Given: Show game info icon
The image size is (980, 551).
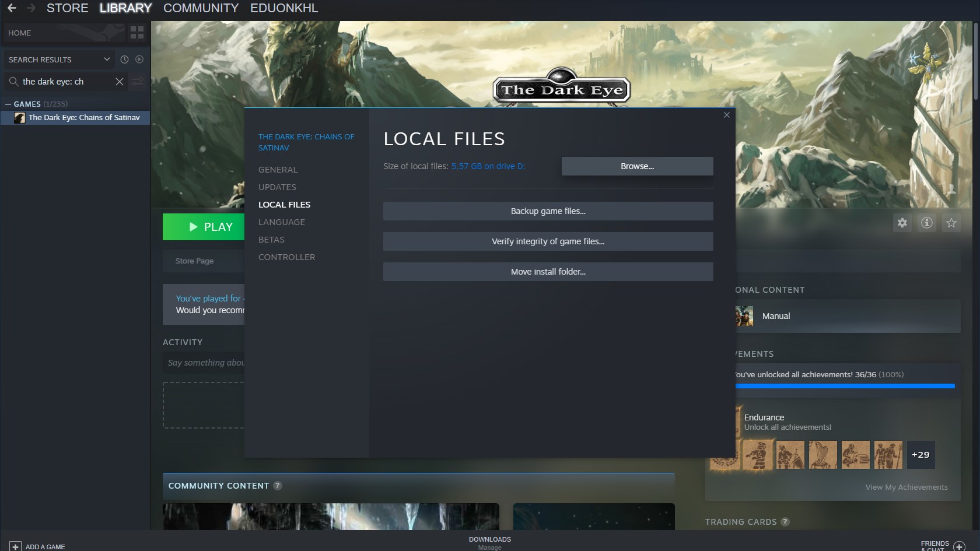Looking at the screenshot, I should coord(927,223).
